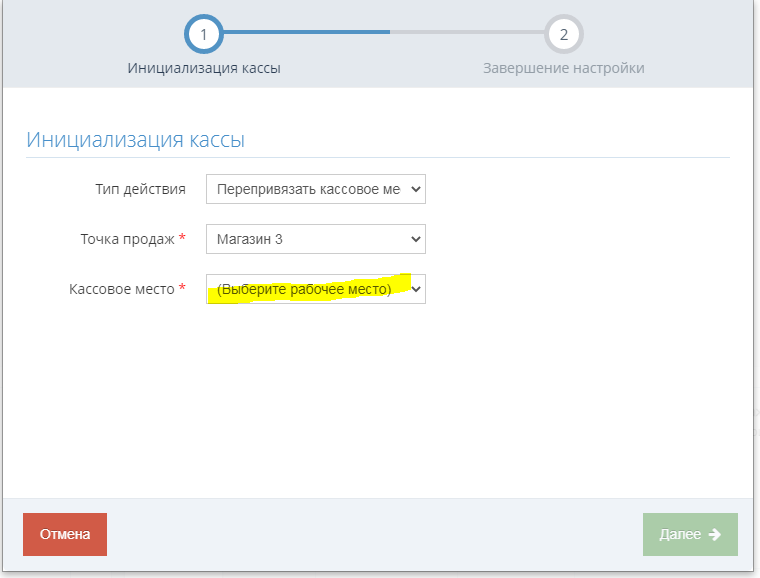Viewport: 760px width, 578px height.
Task: Click the red Отмена button
Action: pos(65,534)
